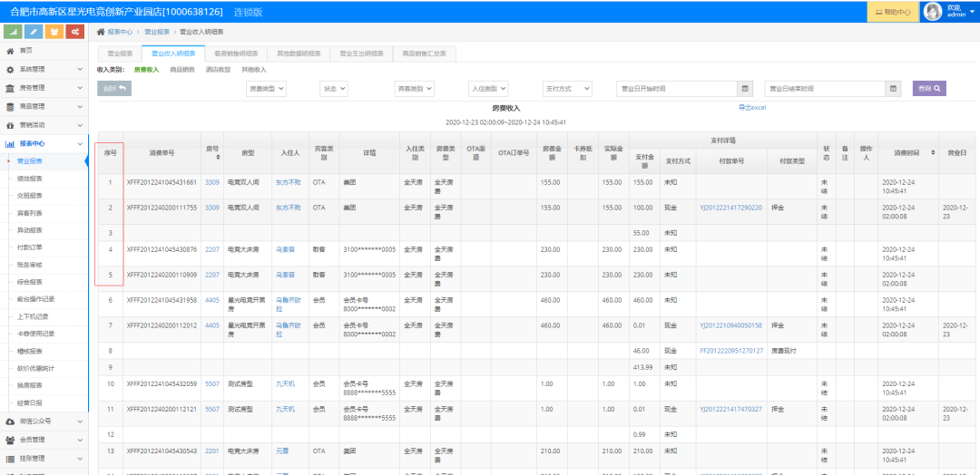Sort table by 房号 column arrows
The height and width of the screenshot is (475, 980).
click(218, 158)
